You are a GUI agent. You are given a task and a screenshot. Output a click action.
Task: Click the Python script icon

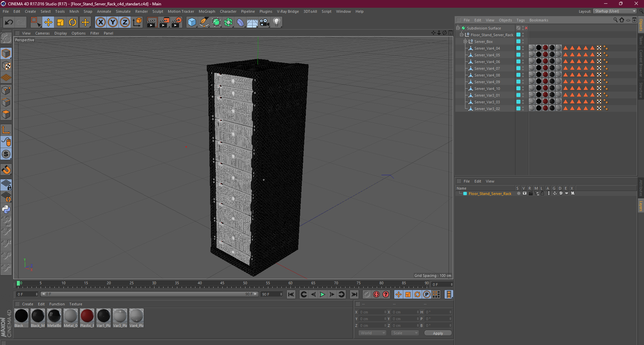point(6,209)
